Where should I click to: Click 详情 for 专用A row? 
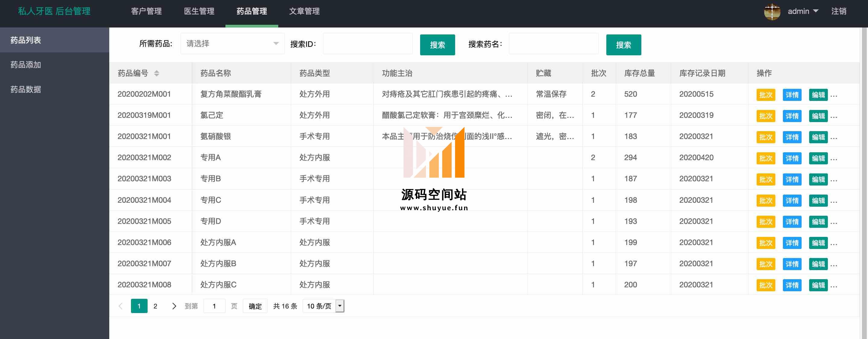click(x=792, y=158)
